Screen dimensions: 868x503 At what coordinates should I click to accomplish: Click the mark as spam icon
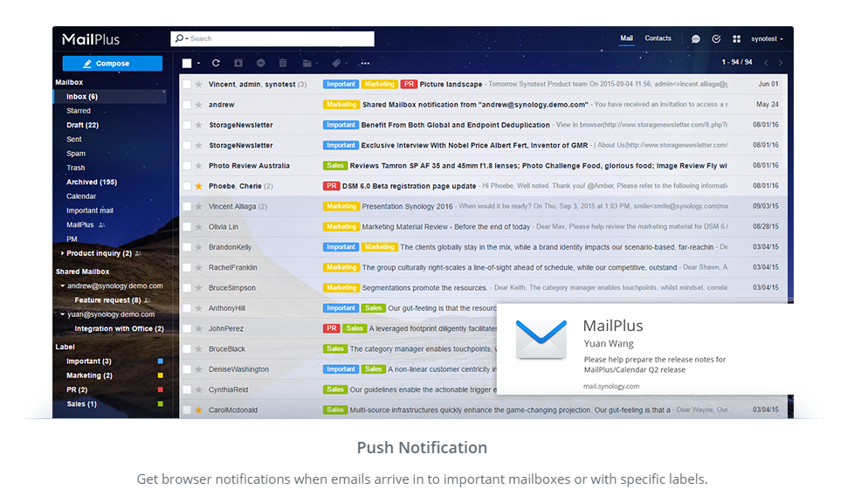coord(261,63)
